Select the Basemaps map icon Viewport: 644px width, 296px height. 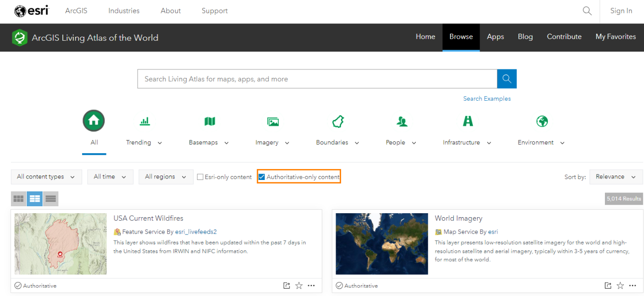click(x=209, y=121)
